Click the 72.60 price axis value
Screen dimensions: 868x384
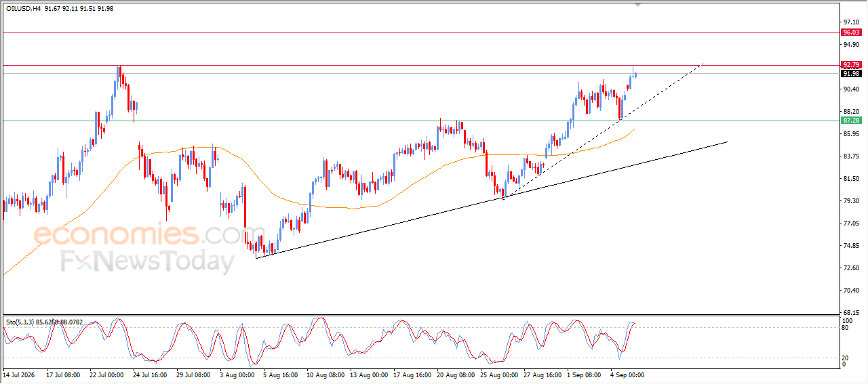[851, 268]
